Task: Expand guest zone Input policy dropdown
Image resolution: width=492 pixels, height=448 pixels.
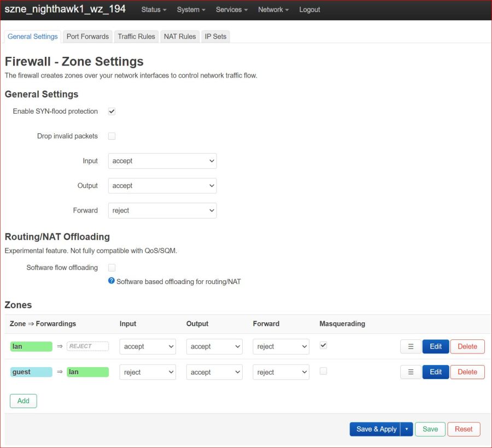Action: pos(148,372)
